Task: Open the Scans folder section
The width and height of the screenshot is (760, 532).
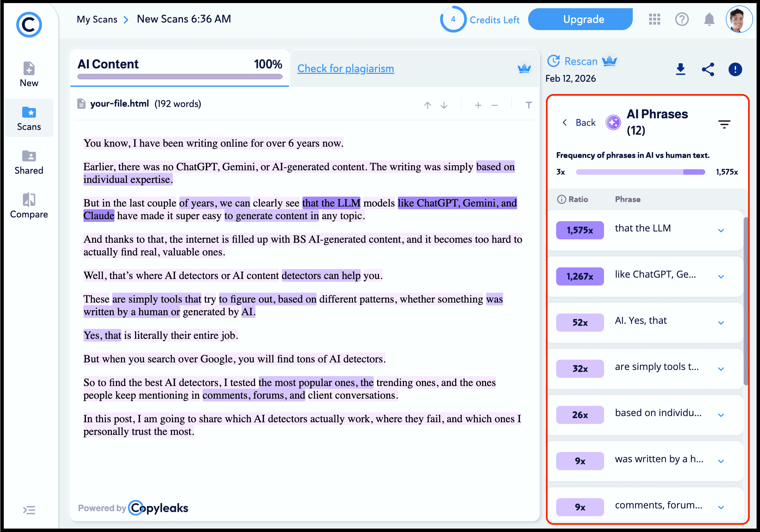Action: point(29,118)
